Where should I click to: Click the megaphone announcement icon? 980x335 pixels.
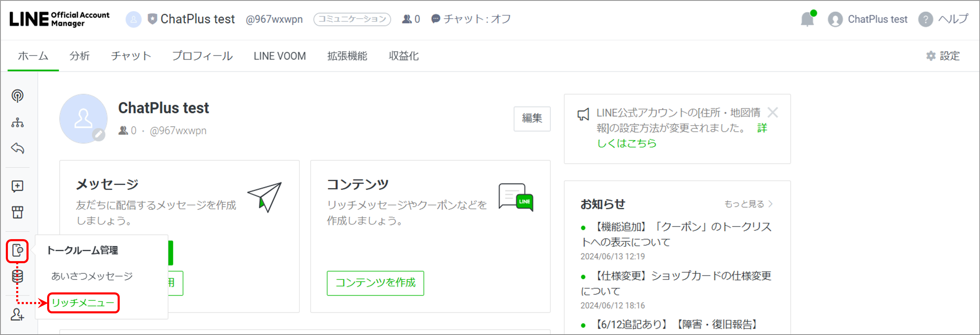pos(583,114)
